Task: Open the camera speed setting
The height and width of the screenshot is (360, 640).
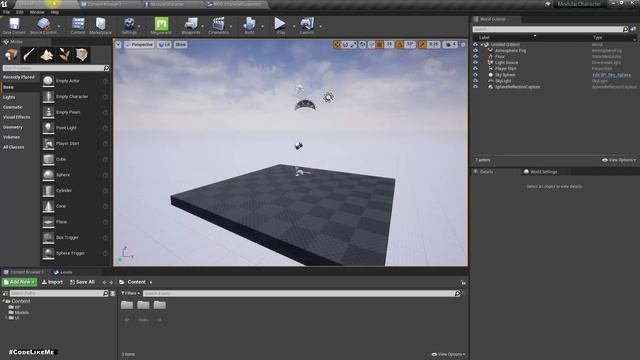Action: [x=450, y=44]
